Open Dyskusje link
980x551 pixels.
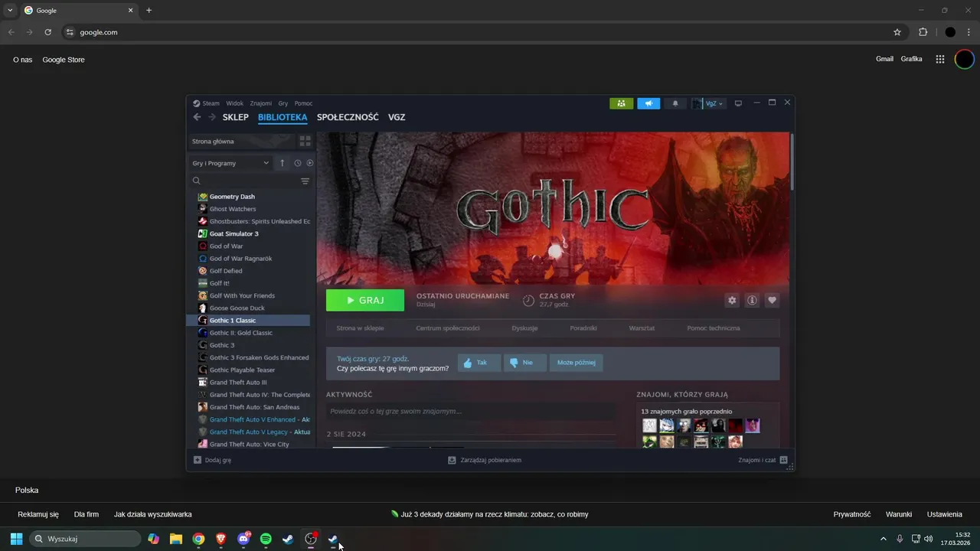(524, 328)
